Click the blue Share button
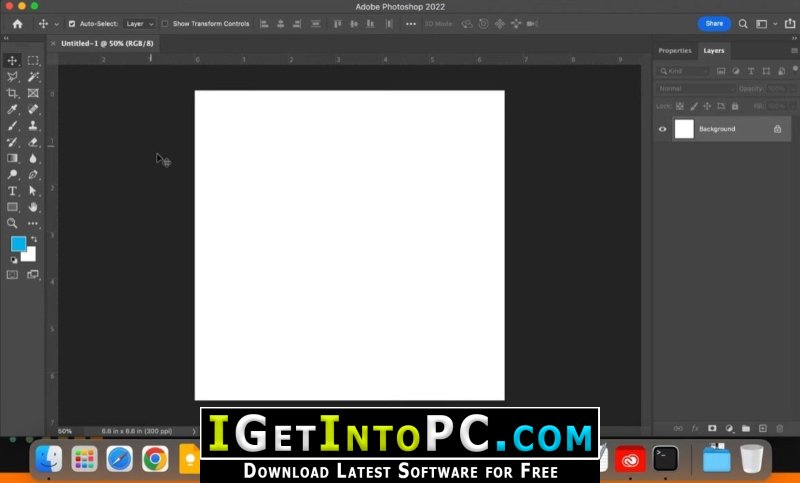Image resolution: width=800 pixels, height=483 pixels. click(714, 23)
